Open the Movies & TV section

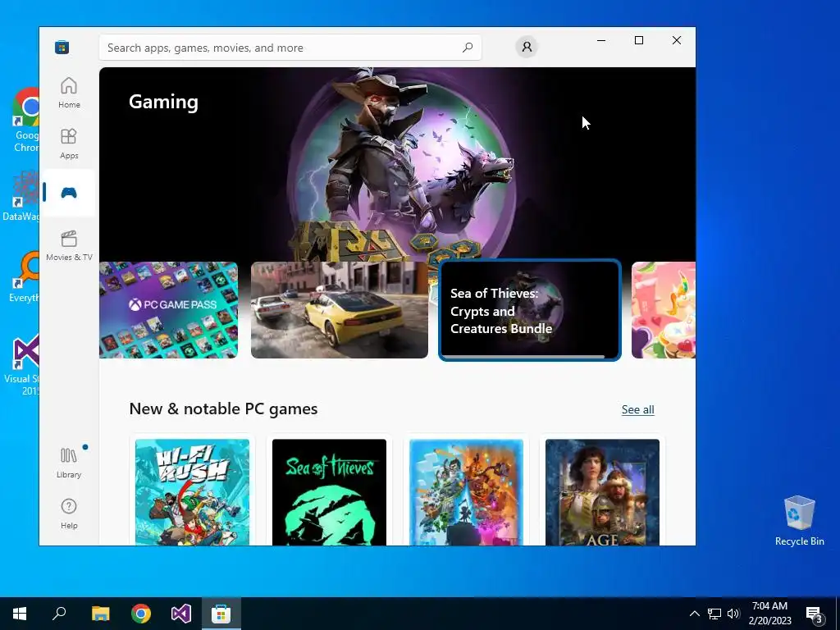tap(69, 245)
